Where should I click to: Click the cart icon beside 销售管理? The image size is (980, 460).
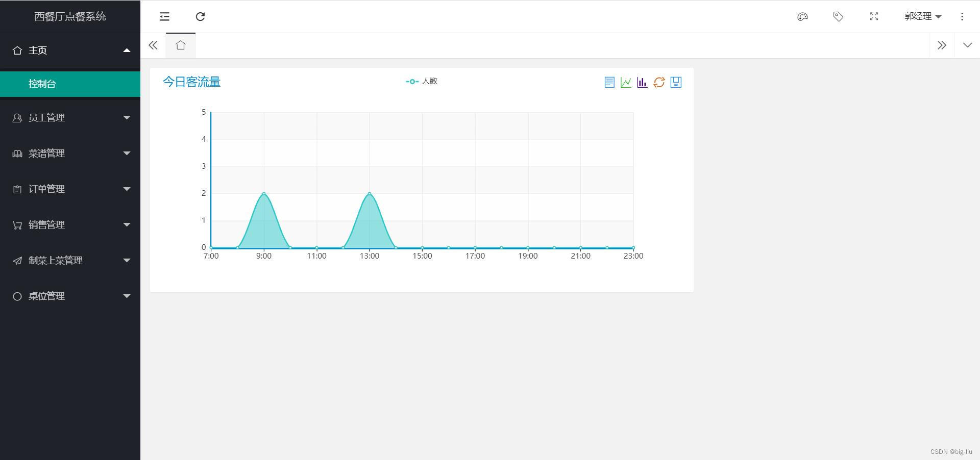(x=17, y=225)
